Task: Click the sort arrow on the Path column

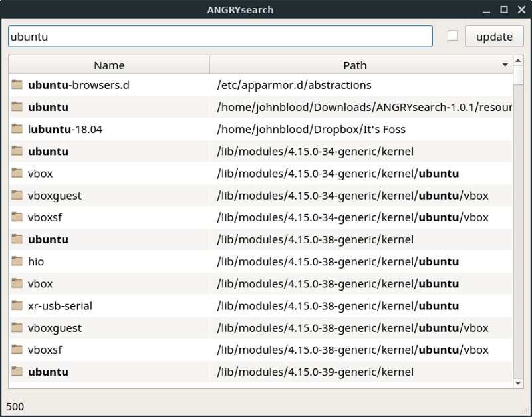Action: (505, 65)
